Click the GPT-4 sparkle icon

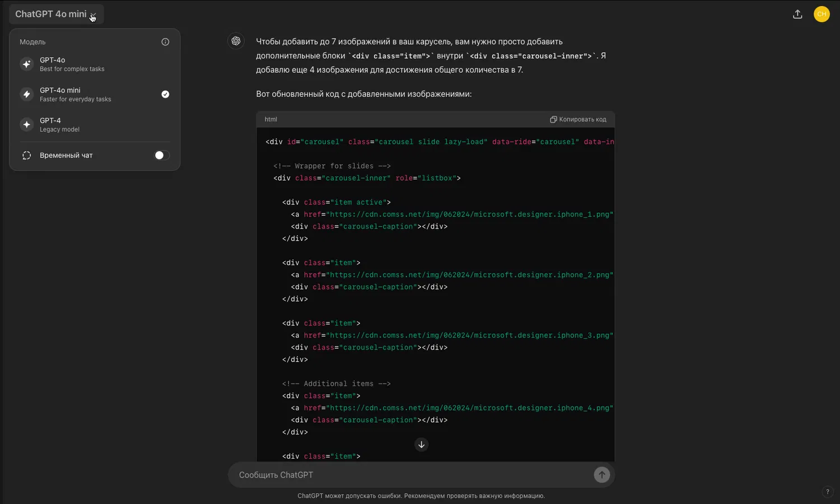[x=26, y=125]
